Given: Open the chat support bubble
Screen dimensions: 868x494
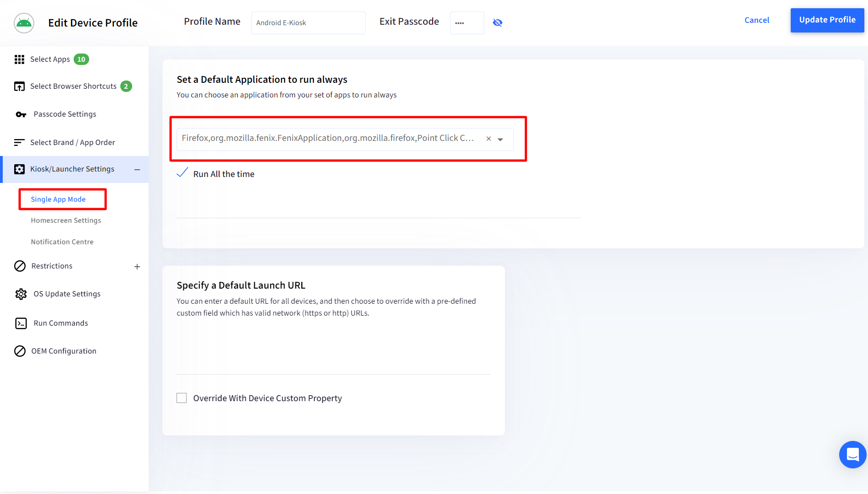Looking at the screenshot, I should point(852,455).
